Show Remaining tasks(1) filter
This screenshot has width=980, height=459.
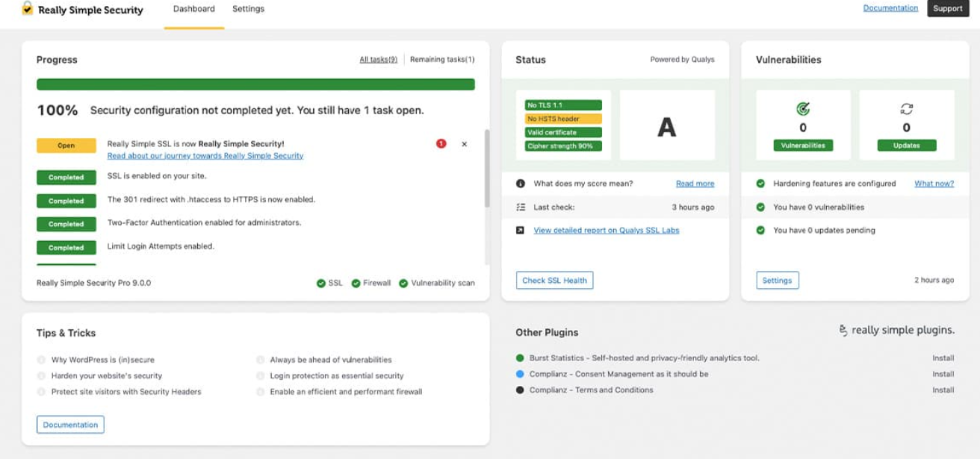[442, 60]
